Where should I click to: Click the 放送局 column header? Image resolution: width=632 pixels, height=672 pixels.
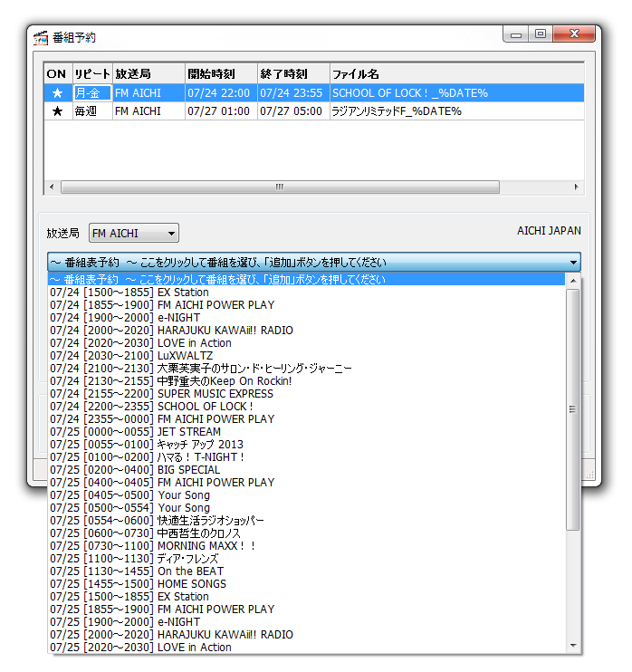click(x=148, y=73)
